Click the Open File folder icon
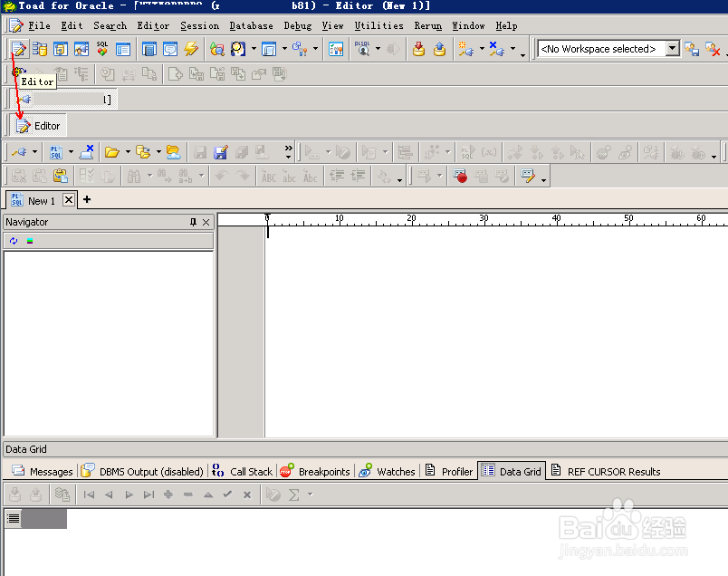 click(x=112, y=152)
